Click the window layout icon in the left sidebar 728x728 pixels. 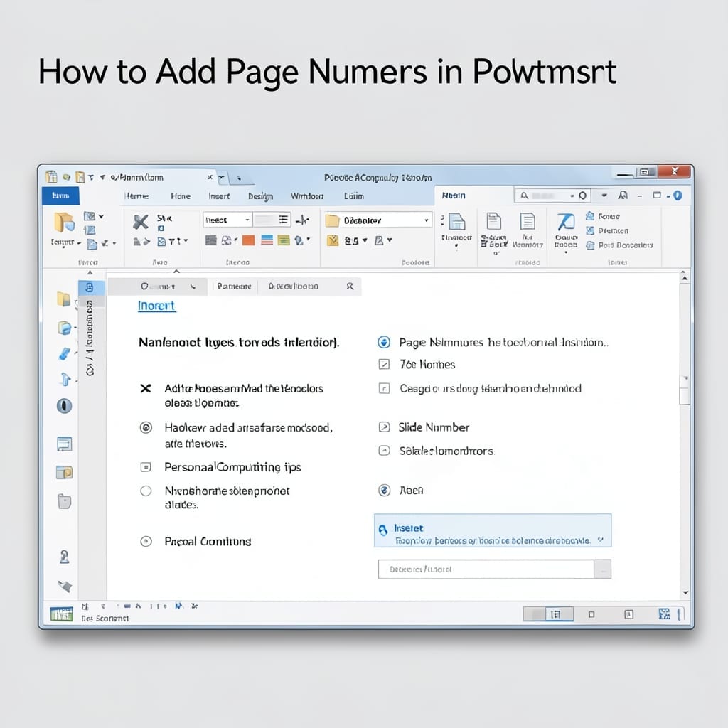coord(65,444)
